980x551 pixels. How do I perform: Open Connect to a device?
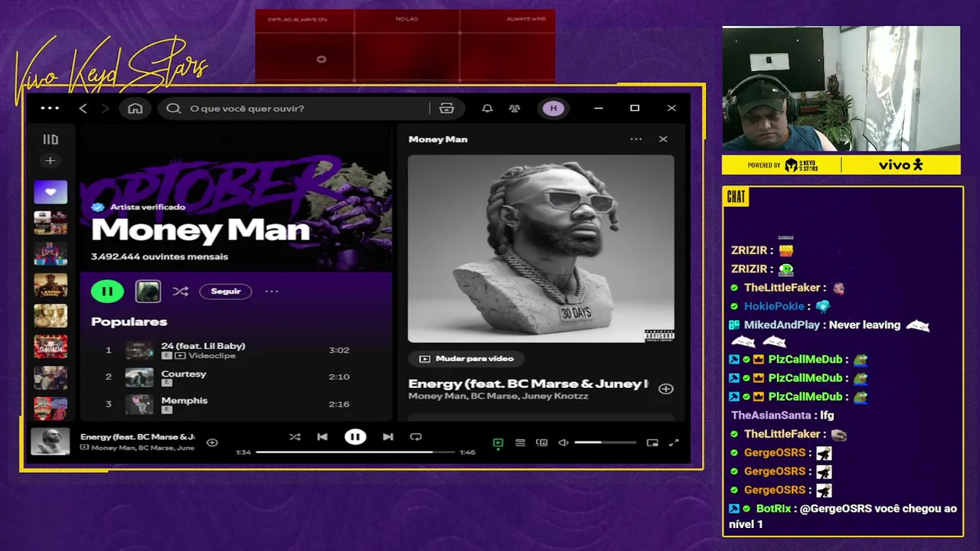(542, 442)
